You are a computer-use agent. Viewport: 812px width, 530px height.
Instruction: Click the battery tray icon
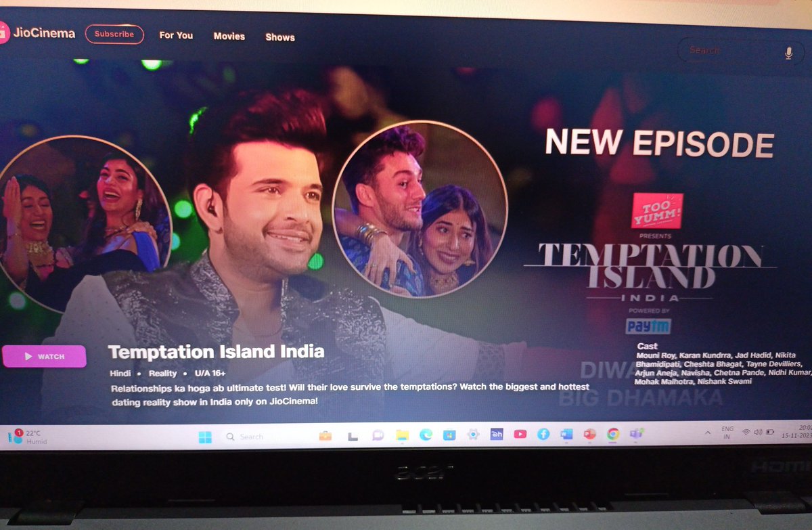(771, 432)
